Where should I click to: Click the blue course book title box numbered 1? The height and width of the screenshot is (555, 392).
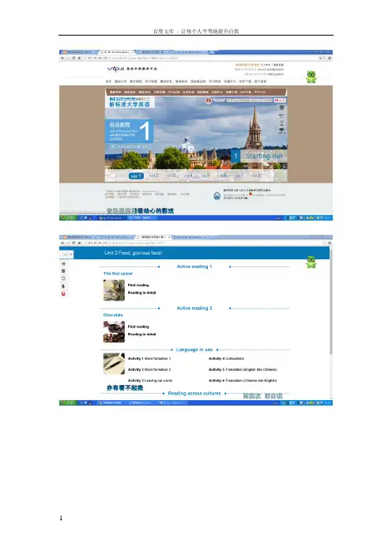click(129, 131)
